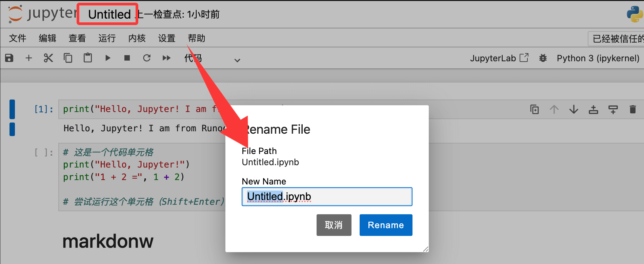Open the 文件 menu
Screen dimensions: 644x264
click(18, 38)
